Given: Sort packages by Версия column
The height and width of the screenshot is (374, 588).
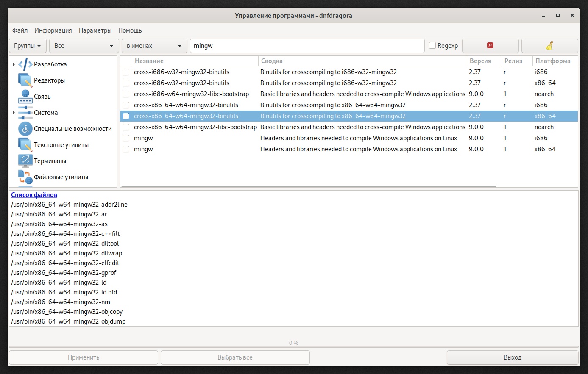Looking at the screenshot, I should (484, 61).
